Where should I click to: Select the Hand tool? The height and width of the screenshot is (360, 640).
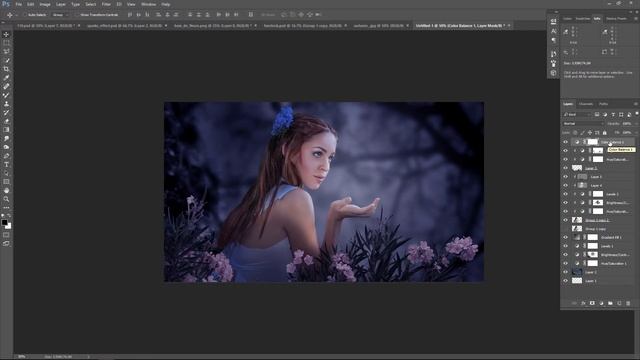click(x=6, y=191)
